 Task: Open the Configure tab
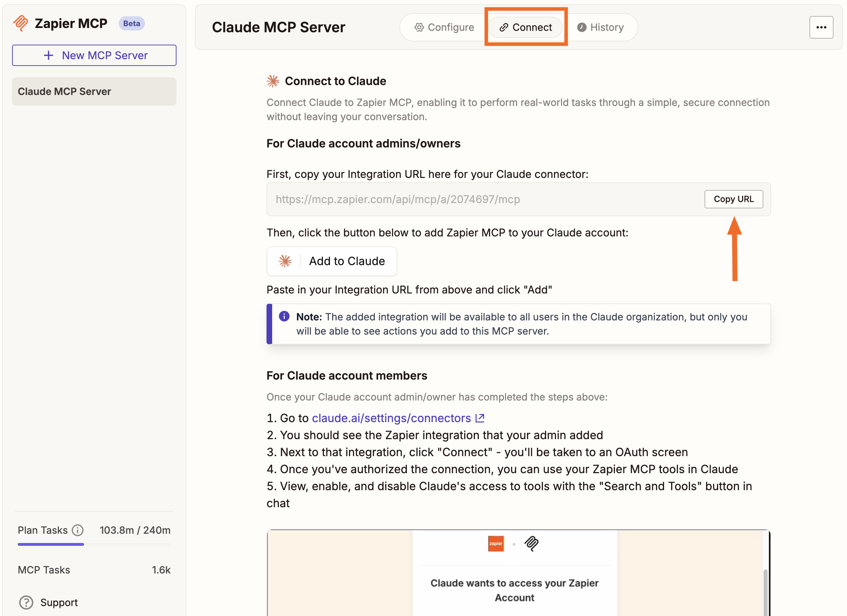pos(444,27)
